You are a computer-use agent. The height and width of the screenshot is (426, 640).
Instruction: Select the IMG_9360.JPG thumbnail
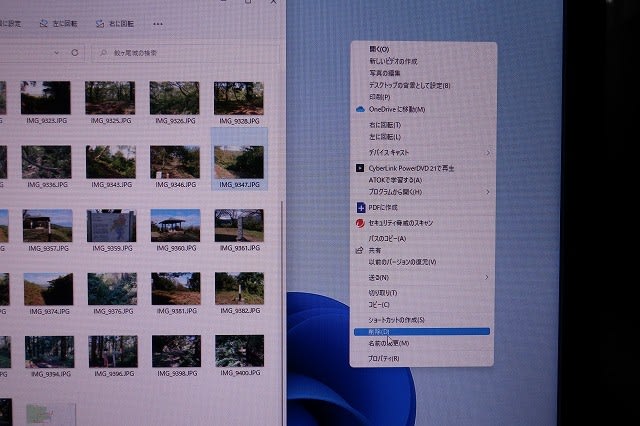[175, 224]
